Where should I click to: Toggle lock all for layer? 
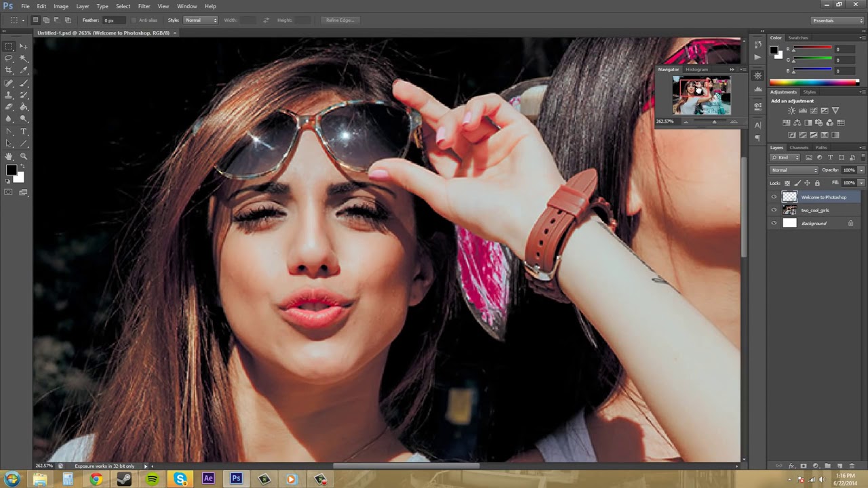click(817, 183)
